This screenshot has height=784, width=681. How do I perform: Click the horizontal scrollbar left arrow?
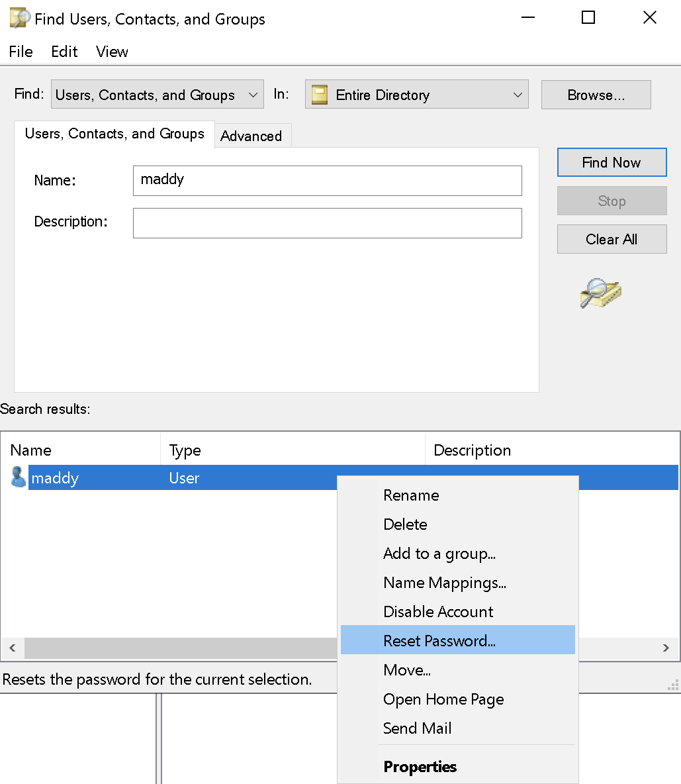[12, 648]
